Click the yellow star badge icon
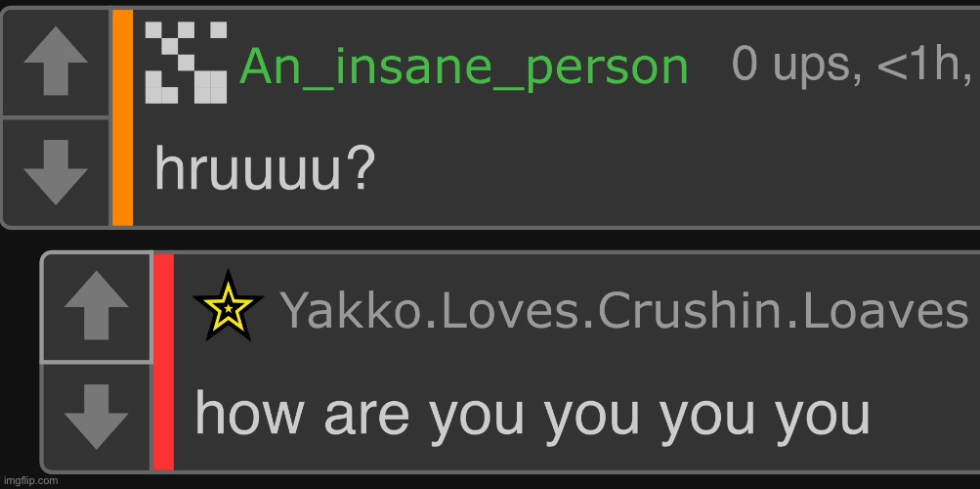 click(x=228, y=306)
